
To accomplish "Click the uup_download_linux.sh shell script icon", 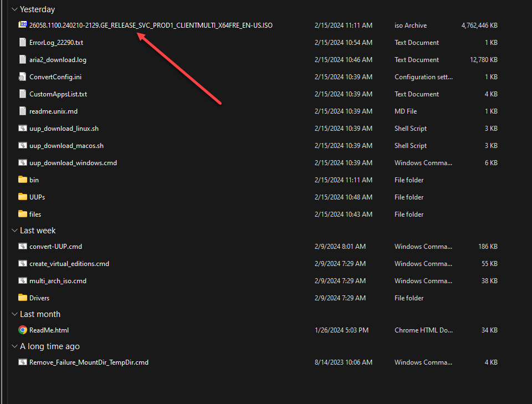I will (x=23, y=129).
